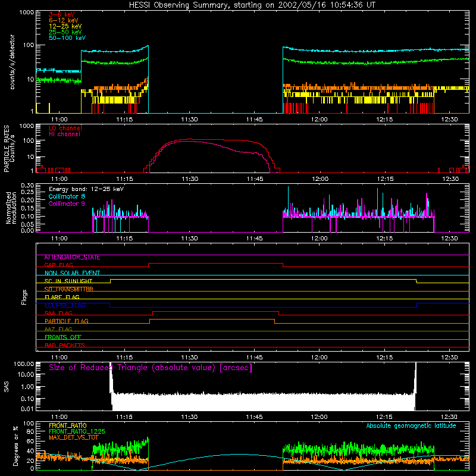This screenshot has height=476, width=476.
Task: Click the NON_SOLAR_EVENT flag label
Action: coord(72,273)
